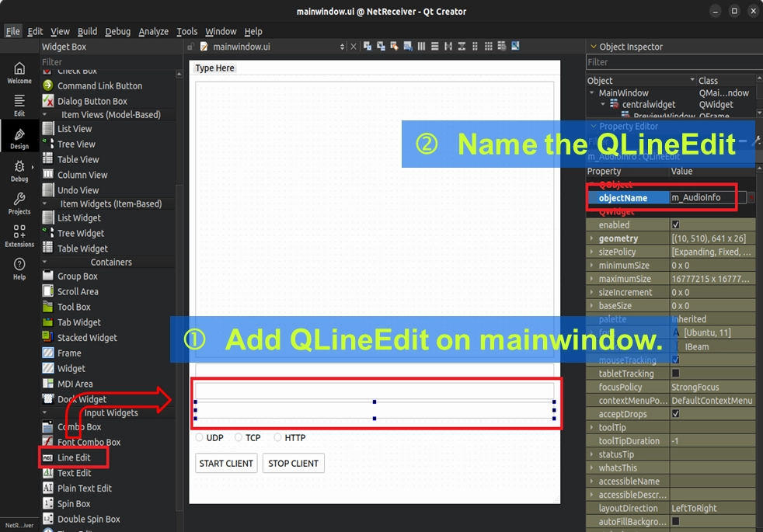This screenshot has height=532, width=763.
Task: Select Dialog Button Box widget
Action: (x=92, y=101)
